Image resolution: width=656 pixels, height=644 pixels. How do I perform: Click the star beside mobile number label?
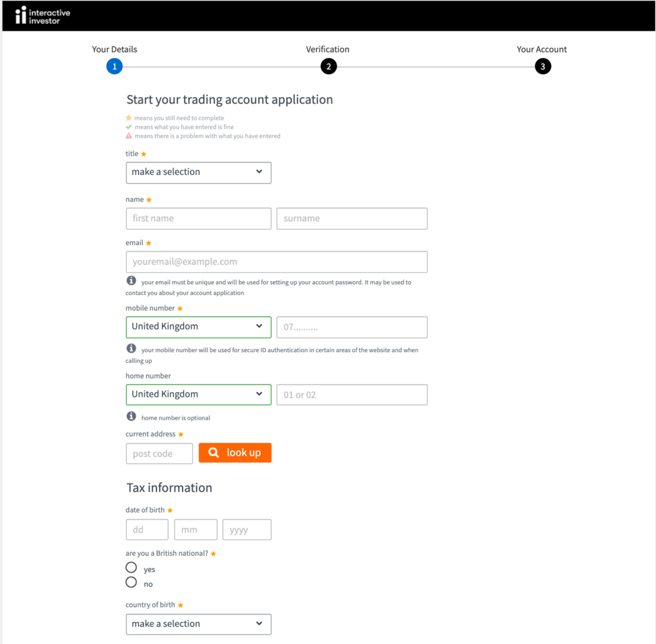(180, 309)
